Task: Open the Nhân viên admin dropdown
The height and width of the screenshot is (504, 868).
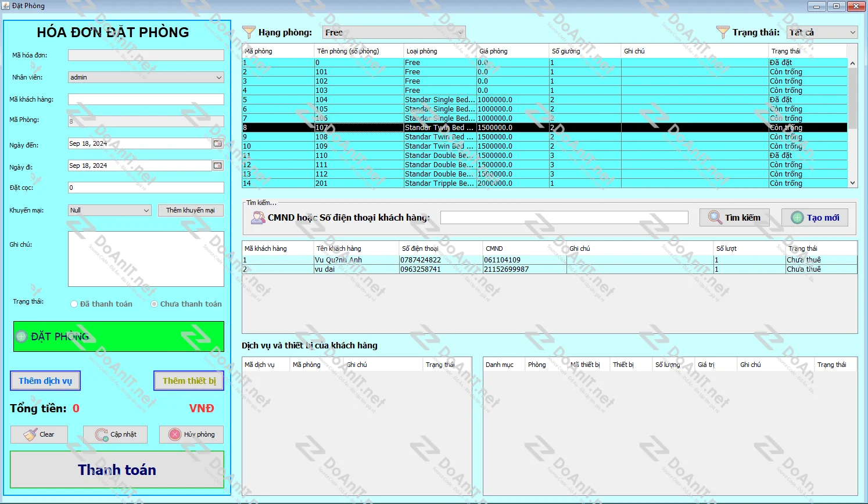Action: (x=146, y=77)
